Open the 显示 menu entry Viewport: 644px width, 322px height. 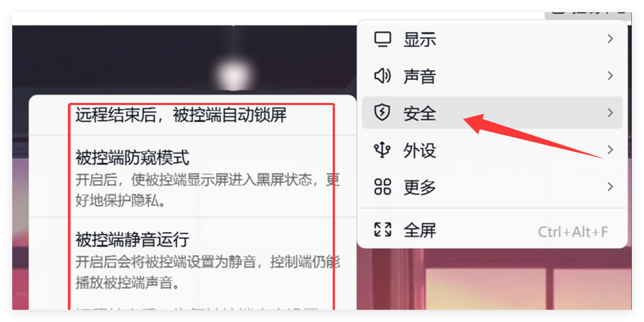(492, 39)
